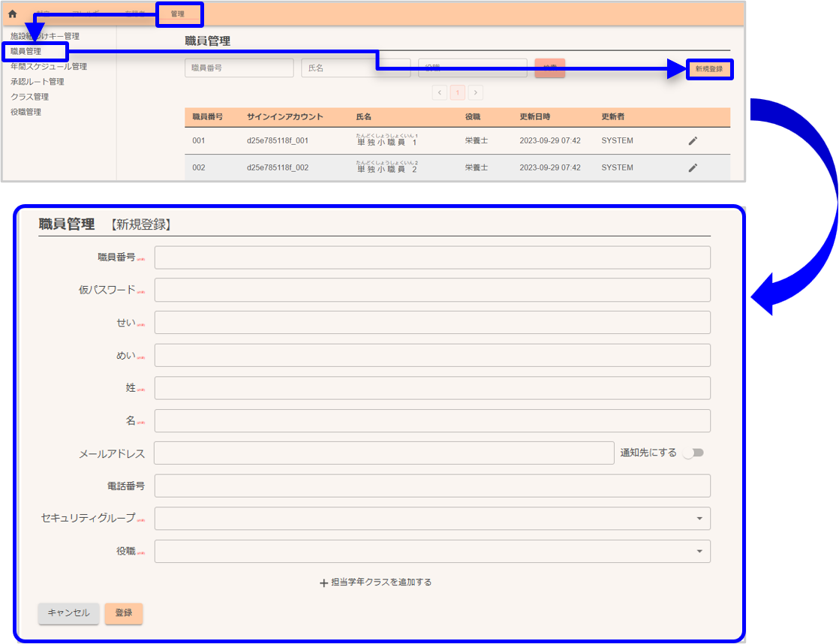This screenshot has height=644, width=839.
Task: Click the 仮パスワード input field
Action: [432, 290]
